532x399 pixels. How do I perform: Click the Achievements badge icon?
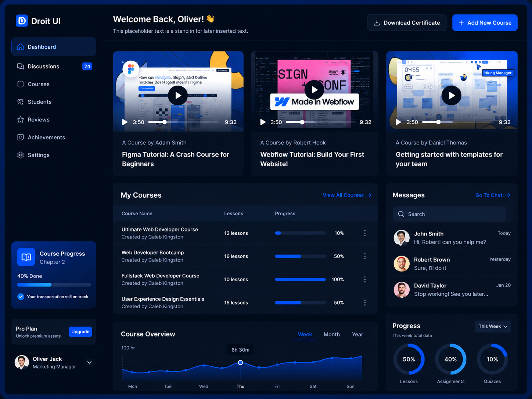(21, 137)
